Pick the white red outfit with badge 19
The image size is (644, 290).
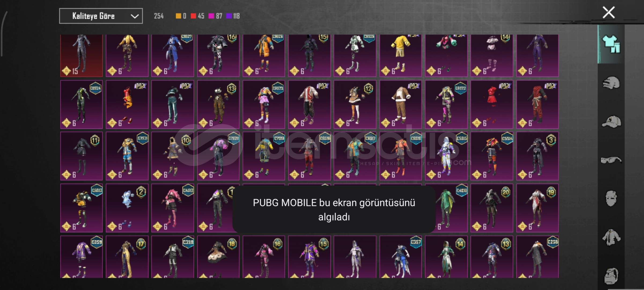coord(537,208)
